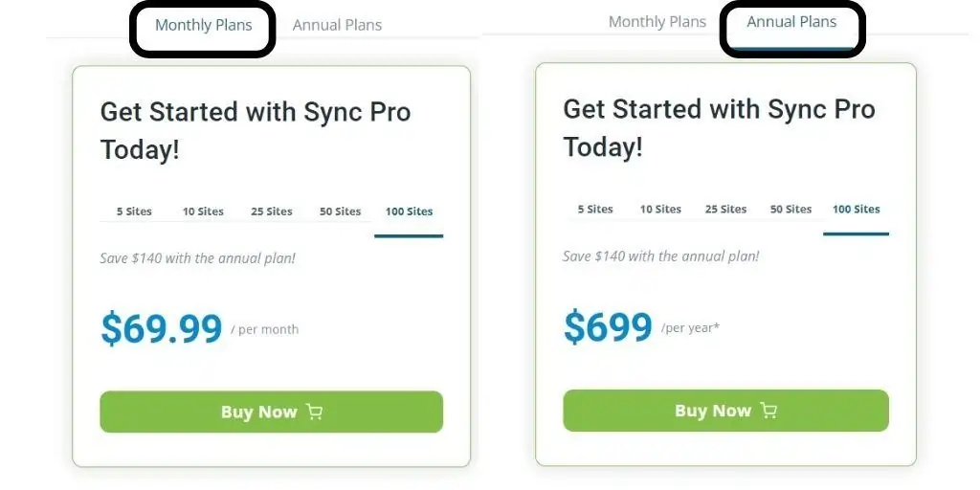Choose 10 Sites in the monthly pricing card
980x490 pixels.
(203, 212)
